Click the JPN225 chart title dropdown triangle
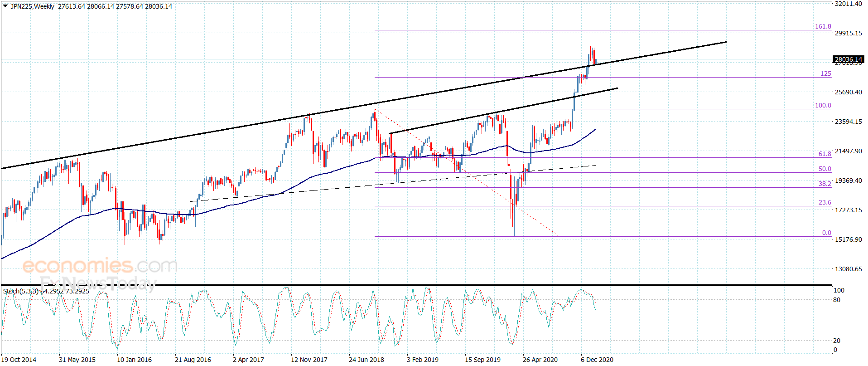 click(x=5, y=6)
